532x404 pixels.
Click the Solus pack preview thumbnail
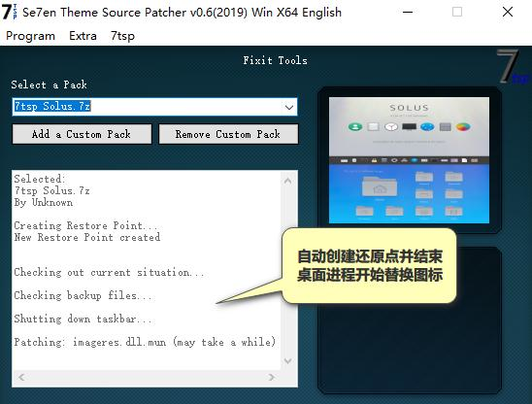pyautogui.click(x=409, y=160)
